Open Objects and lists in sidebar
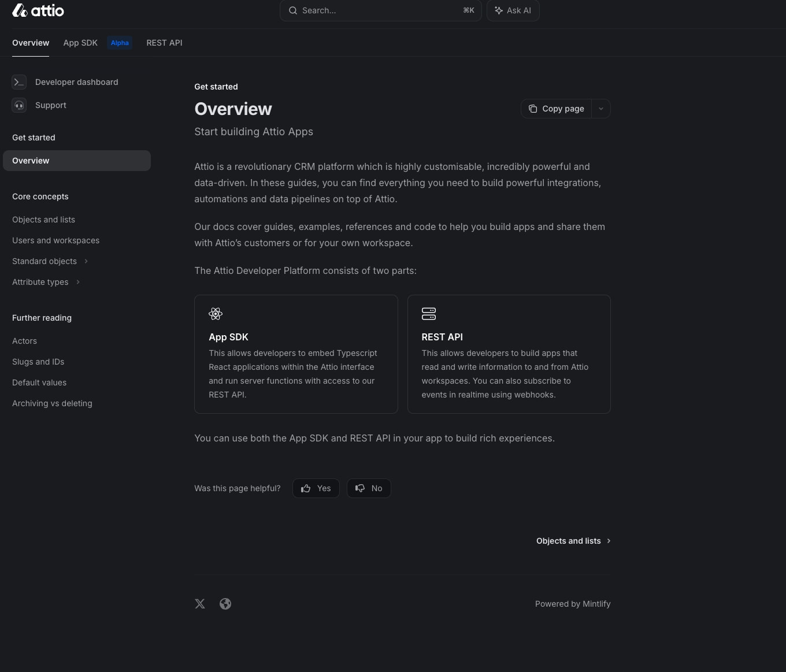 [x=43, y=220]
